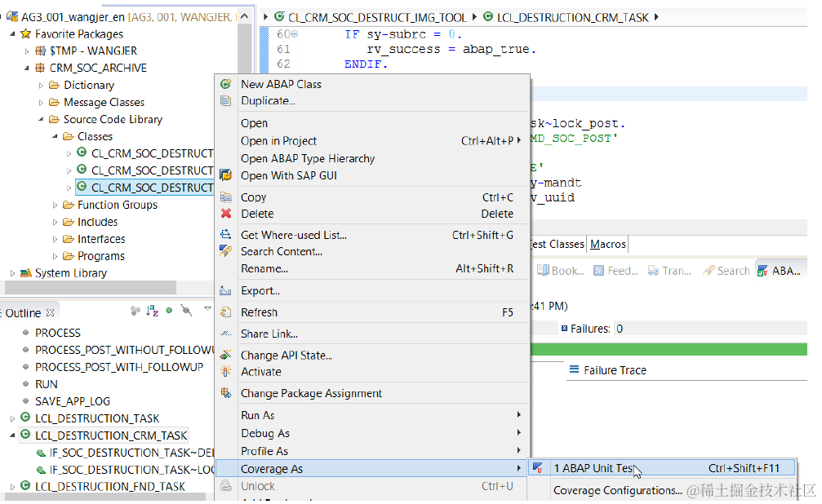Click the red Delete cross icon
822x504 pixels.
226,213
